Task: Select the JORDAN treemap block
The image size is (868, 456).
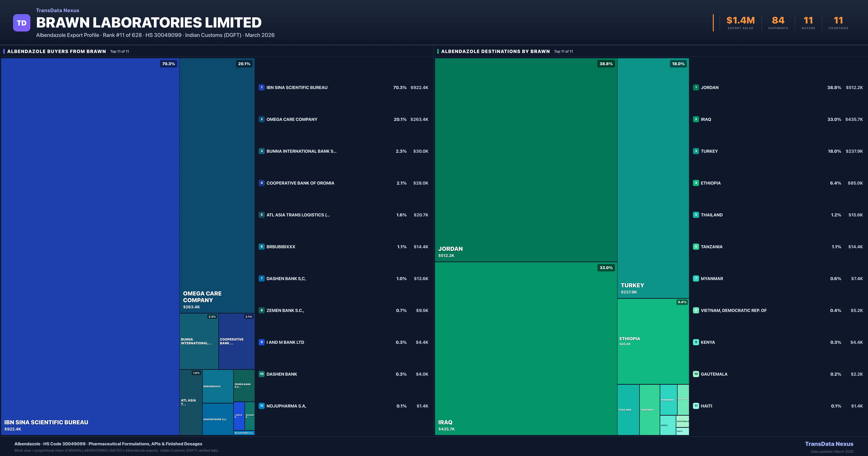Action: click(526, 160)
